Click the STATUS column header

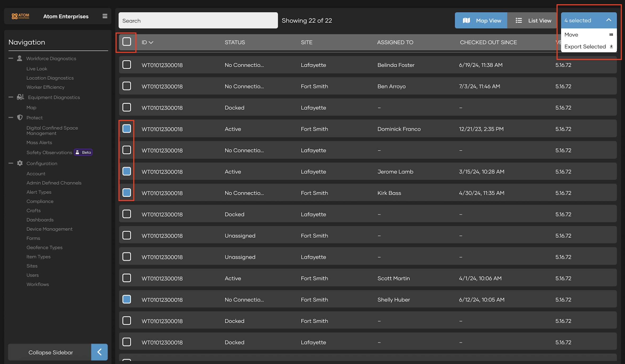[235, 42]
